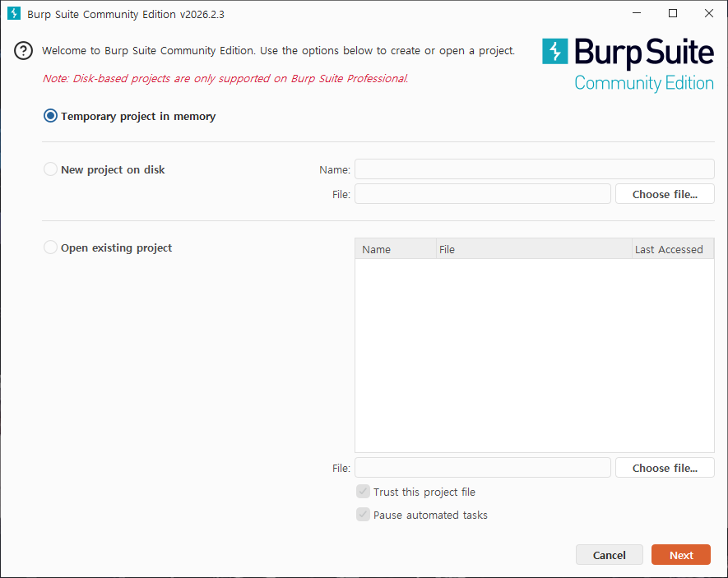Screen dimensions: 728x578
Task: Click the Burp Suite title bar icon
Action: [13, 14]
